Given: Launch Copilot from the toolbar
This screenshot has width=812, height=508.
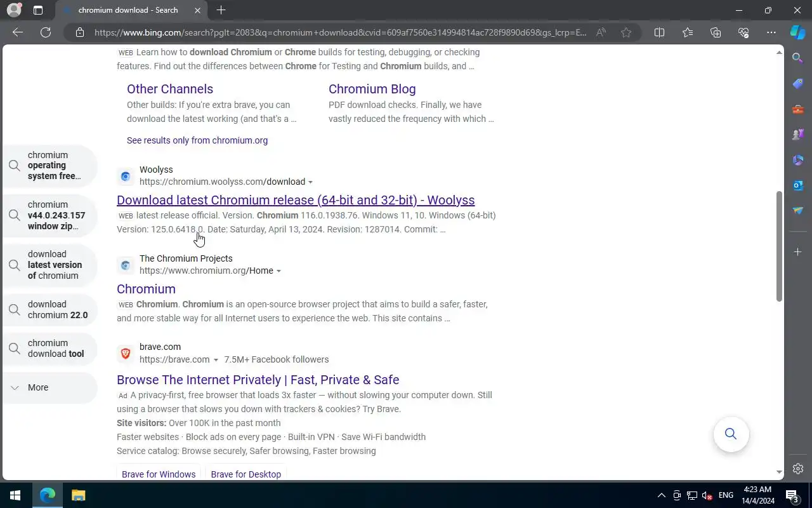Looking at the screenshot, I should pos(798,32).
